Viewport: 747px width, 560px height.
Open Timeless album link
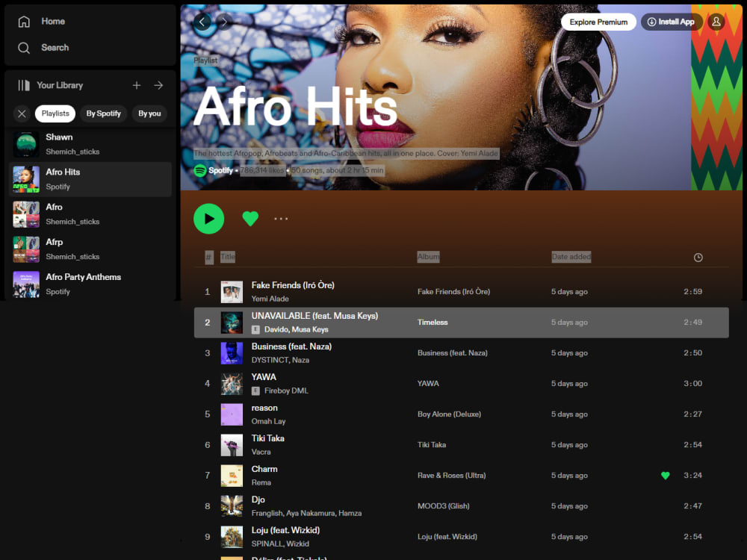coord(433,323)
